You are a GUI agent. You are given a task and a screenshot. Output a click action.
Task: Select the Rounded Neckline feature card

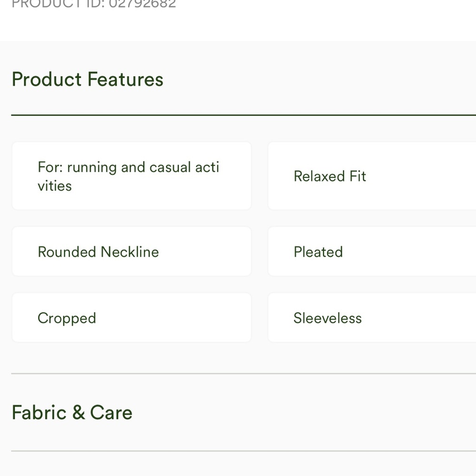[132, 251]
